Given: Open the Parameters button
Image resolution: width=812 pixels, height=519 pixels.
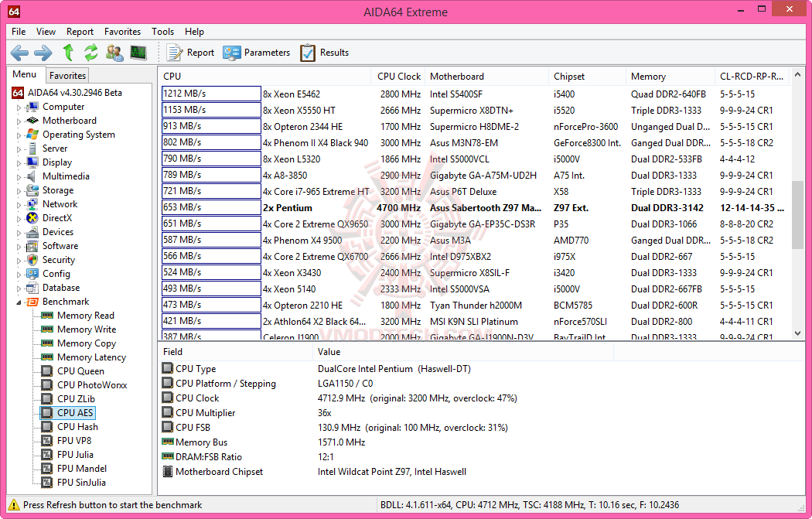Looking at the screenshot, I should click(x=256, y=53).
